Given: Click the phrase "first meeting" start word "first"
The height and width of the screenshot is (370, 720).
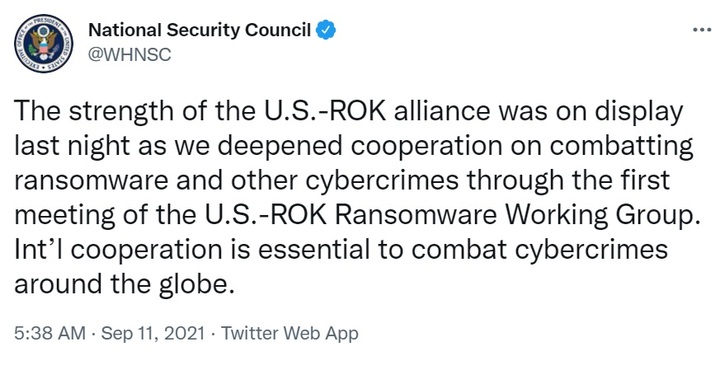Looking at the screenshot, I should (644, 180).
